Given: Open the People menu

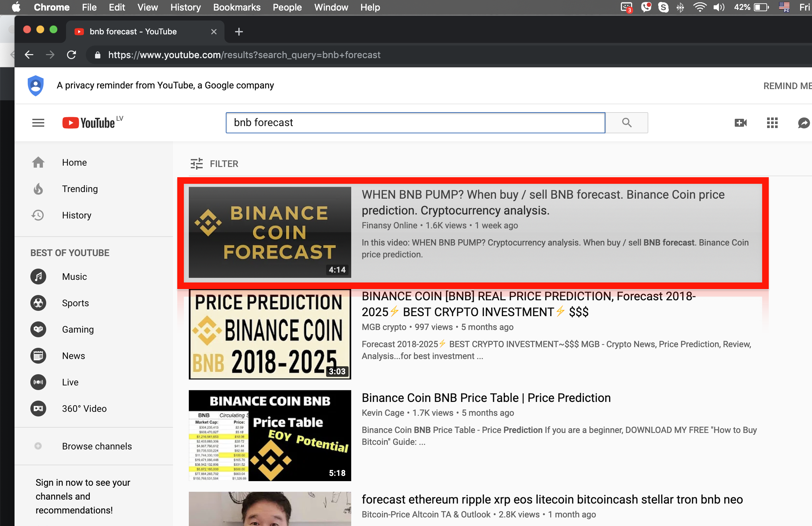Looking at the screenshot, I should pos(287,7).
